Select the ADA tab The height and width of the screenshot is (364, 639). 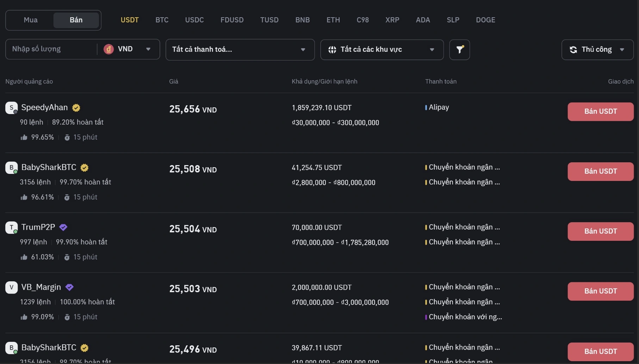pyautogui.click(x=423, y=20)
